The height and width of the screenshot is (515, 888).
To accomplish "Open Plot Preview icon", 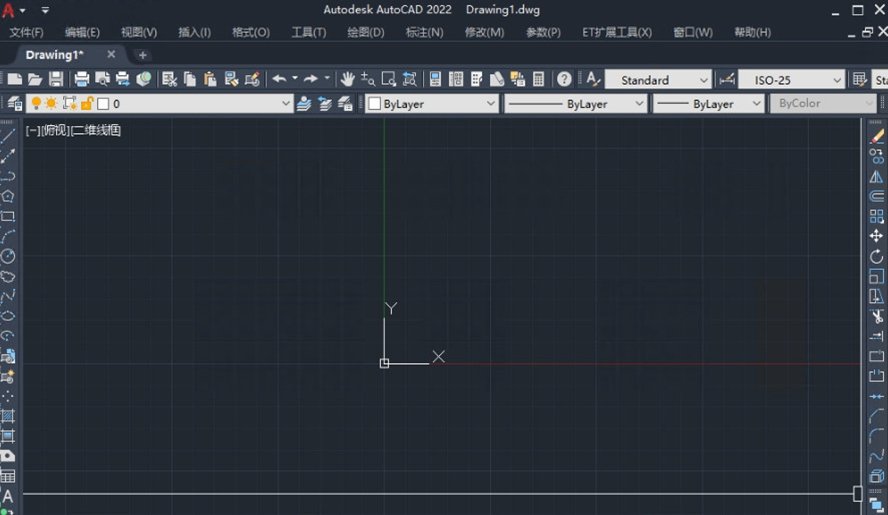I will click(103, 79).
